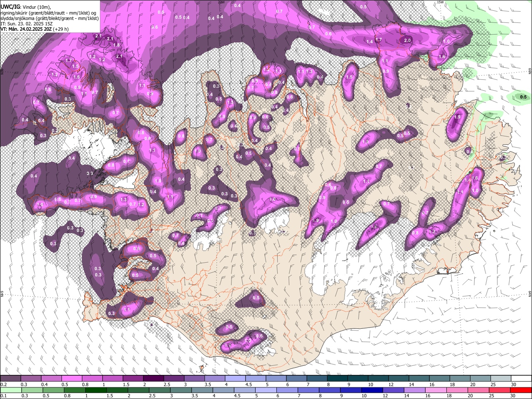Click the 'rigning/skúrir (grænt/blátt/rautt - mm/1klst) og' line
Image resolution: width=532 pixels, height=399 pixels.
point(49,12)
